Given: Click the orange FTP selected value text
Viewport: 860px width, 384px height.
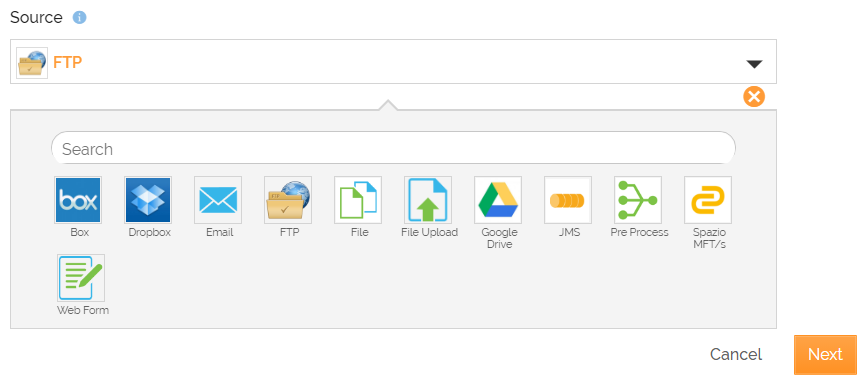Looking at the screenshot, I should coord(67,63).
